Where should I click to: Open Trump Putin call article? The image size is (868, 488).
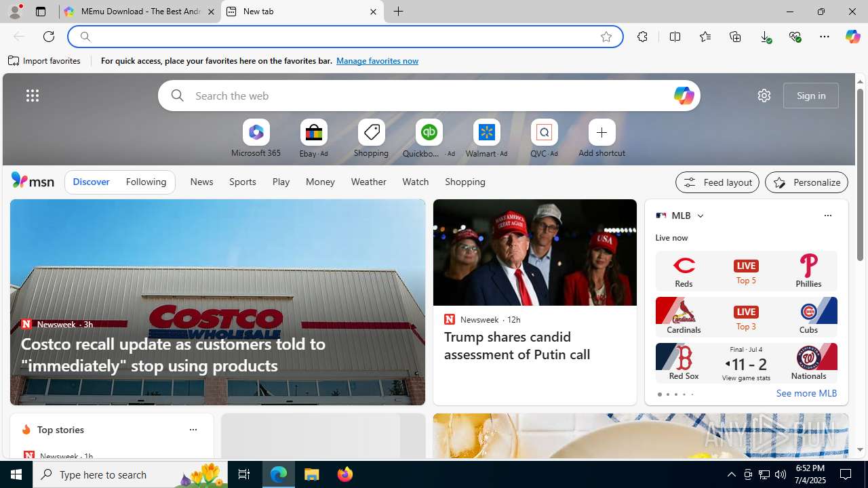coord(535,302)
